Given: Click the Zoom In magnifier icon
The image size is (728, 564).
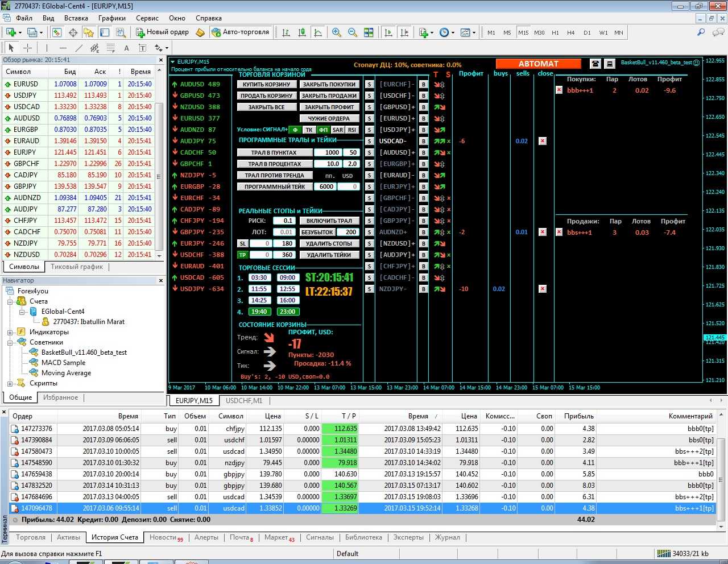Looking at the screenshot, I should click(337, 32).
